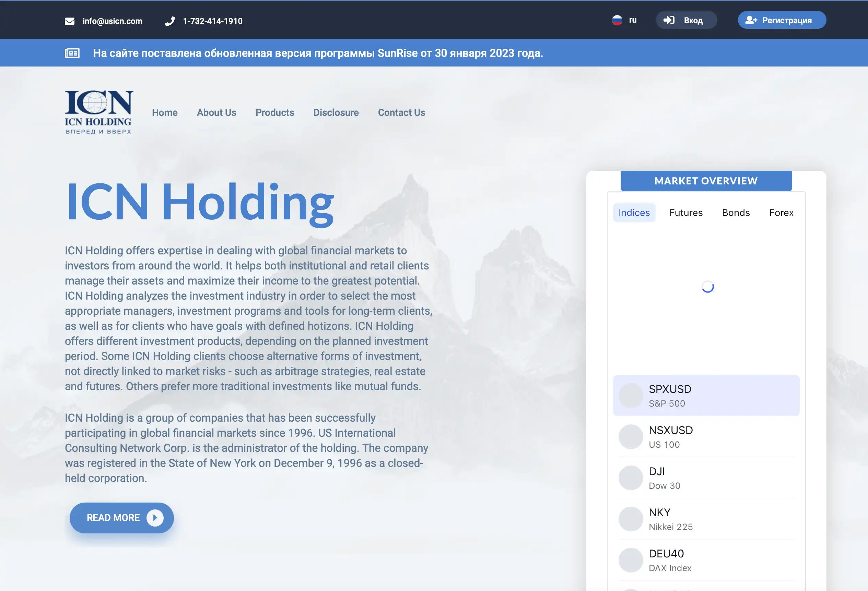Click the newspaper icon in announcement bar
This screenshot has height=591, width=868.
72,53
